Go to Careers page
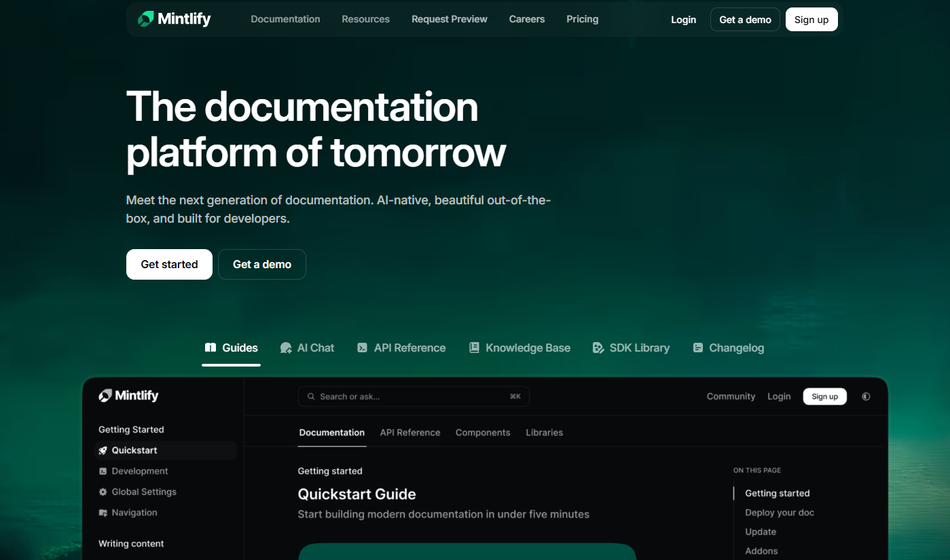950x560 pixels. tap(527, 19)
